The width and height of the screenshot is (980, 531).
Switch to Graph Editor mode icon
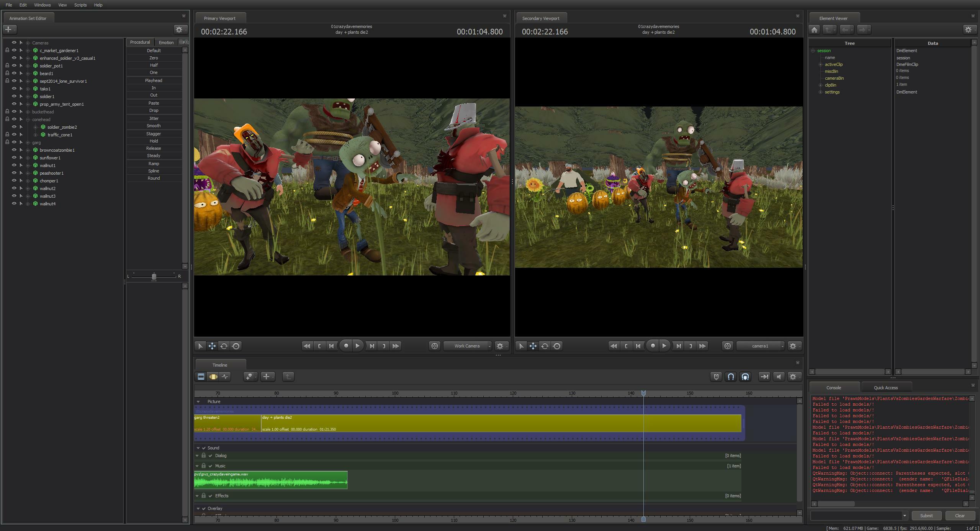225,377
